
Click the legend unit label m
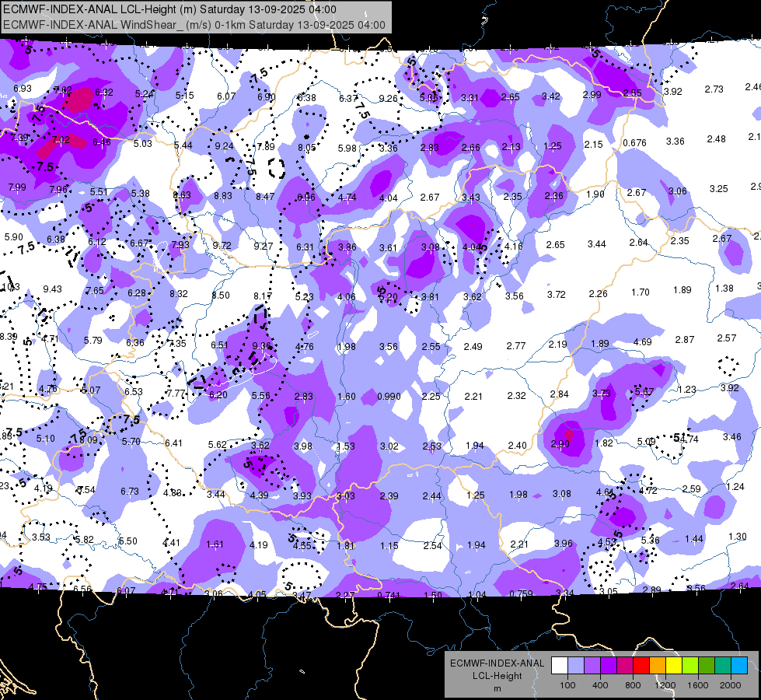[x=497, y=689]
